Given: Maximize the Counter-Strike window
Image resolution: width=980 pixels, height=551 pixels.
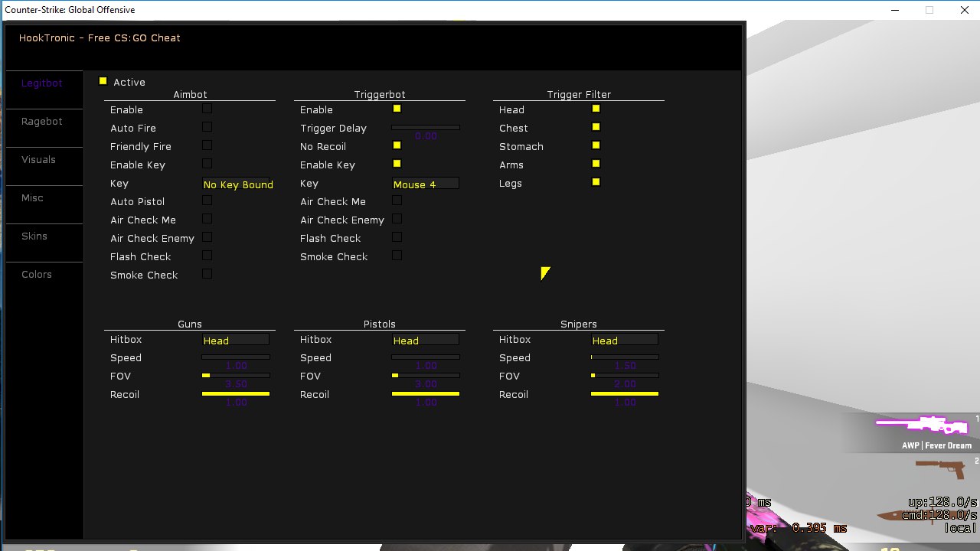Looking at the screenshot, I should (929, 10).
